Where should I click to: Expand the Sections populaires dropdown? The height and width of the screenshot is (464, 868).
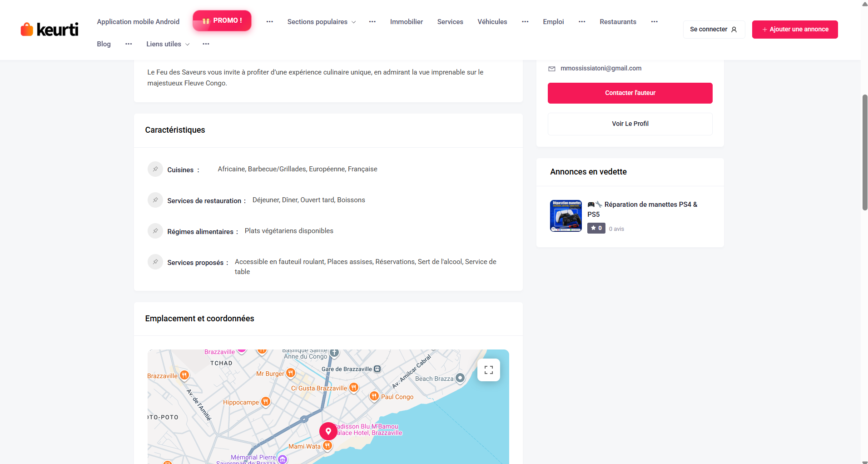click(322, 22)
